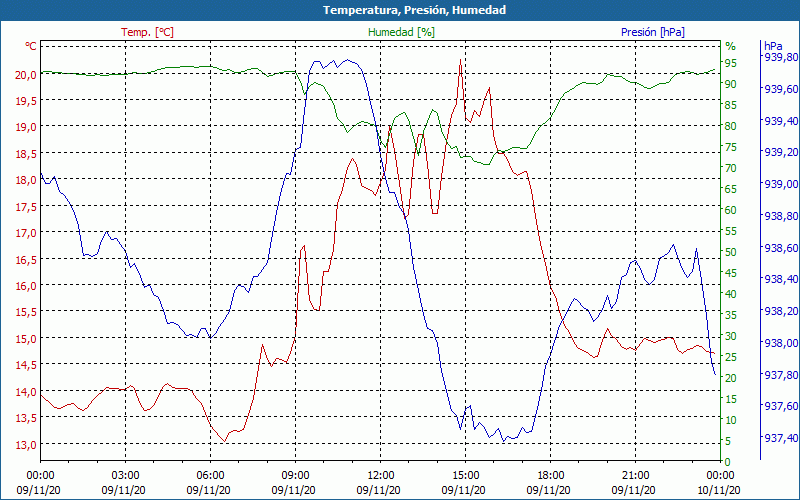Click the '15,5' temperature axis value
This screenshot has height=500, width=800.
click(x=26, y=312)
